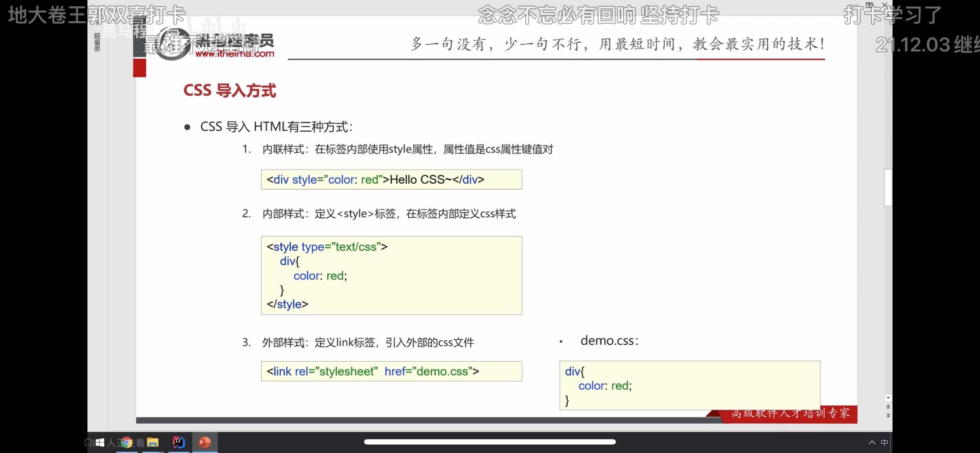Image resolution: width=980 pixels, height=453 pixels.
Task: Click the vertical sidebar tab on the left edge
Action: tap(97, 42)
